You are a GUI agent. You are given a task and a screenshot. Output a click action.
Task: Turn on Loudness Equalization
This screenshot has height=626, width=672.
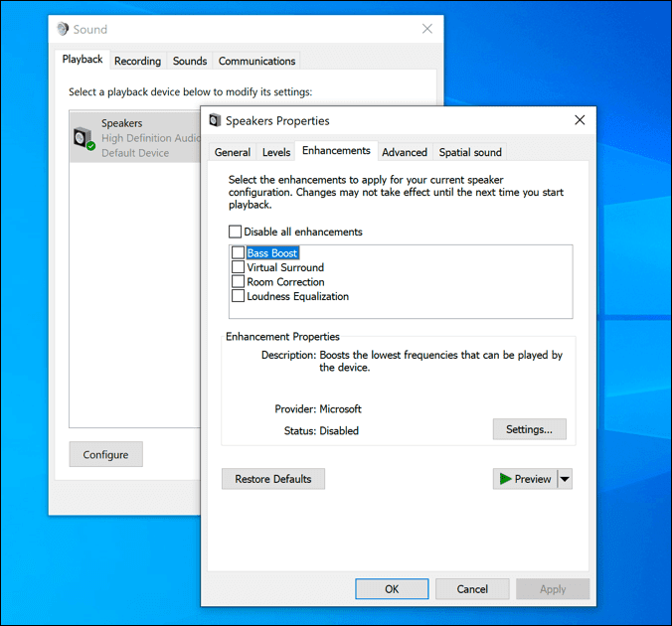tap(238, 296)
